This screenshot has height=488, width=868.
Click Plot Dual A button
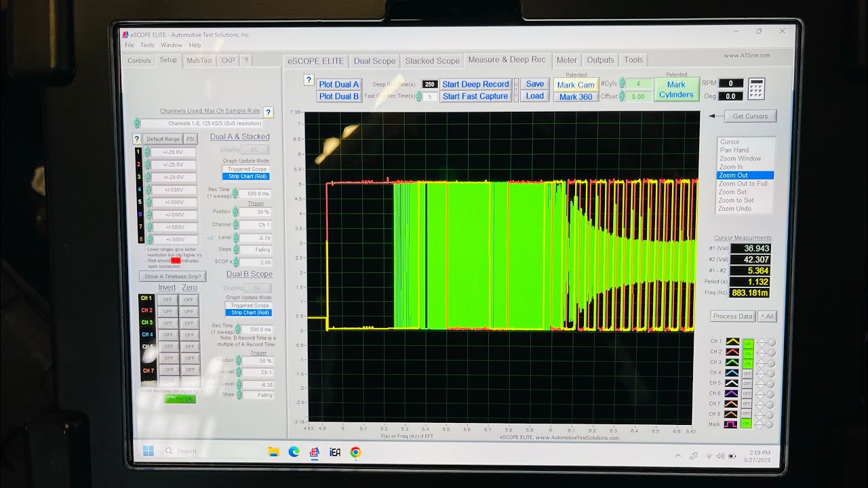[x=339, y=84]
